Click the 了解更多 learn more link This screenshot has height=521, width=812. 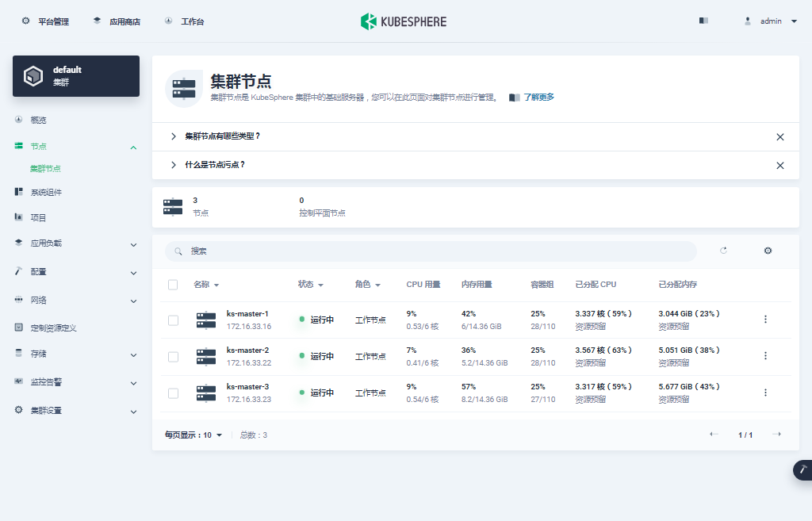click(x=538, y=98)
